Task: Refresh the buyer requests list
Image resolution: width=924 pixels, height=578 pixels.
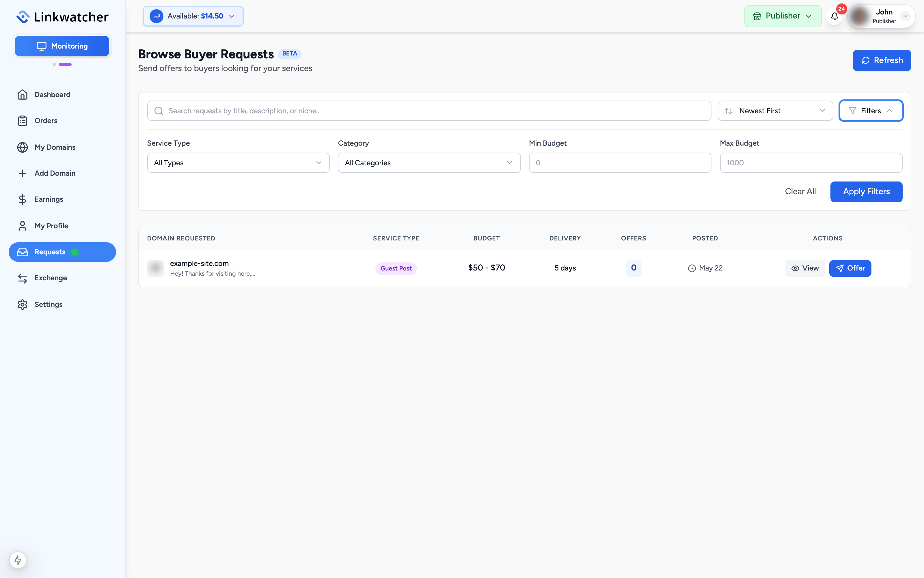Action: click(x=882, y=60)
